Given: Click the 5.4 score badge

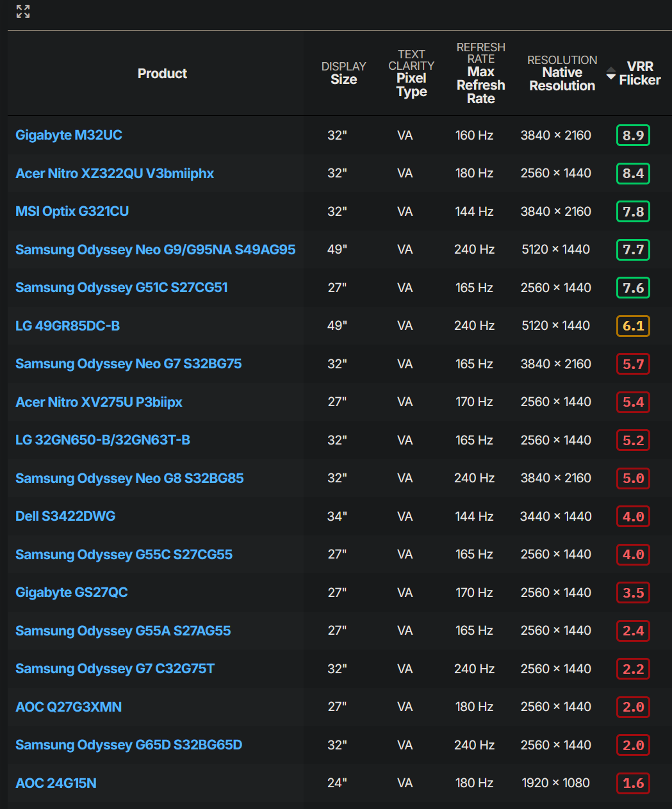Looking at the screenshot, I should [633, 402].
